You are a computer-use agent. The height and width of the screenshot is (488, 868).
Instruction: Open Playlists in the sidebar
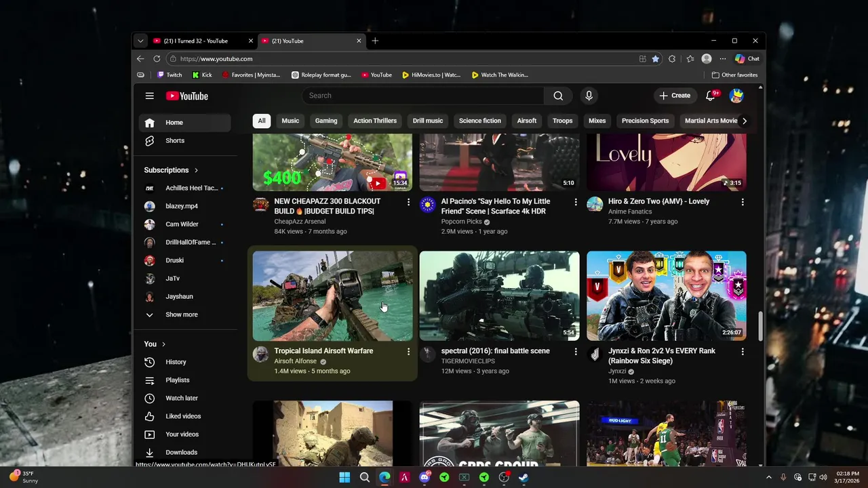point(185,380)
